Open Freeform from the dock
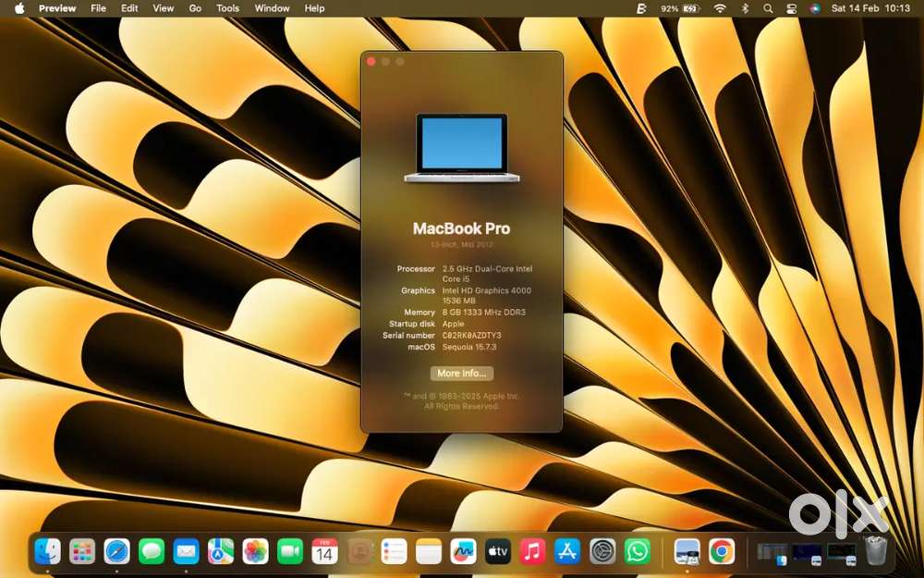The width and height of the screenshot is (924, 578). click(x=463, y=552)
